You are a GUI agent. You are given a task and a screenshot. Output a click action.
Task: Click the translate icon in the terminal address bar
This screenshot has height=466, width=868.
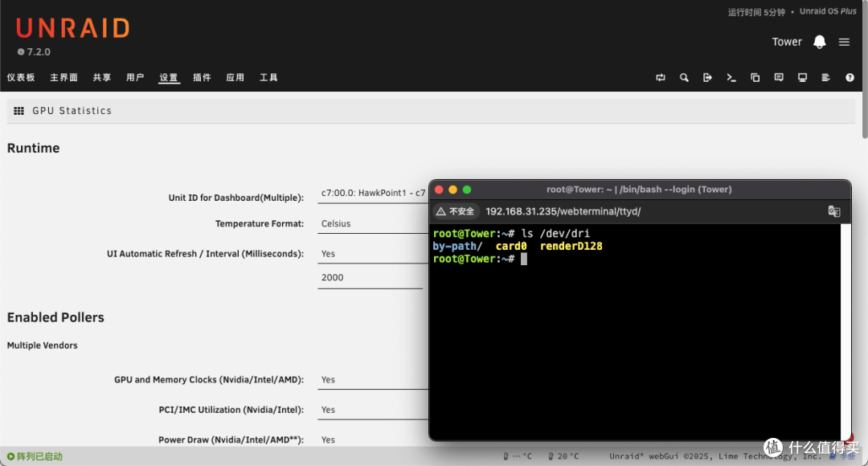click(833, 211)
